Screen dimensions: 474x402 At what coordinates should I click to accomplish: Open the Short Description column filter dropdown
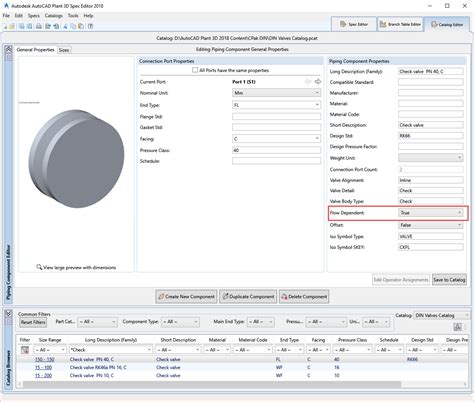click(x=178, y=350)
